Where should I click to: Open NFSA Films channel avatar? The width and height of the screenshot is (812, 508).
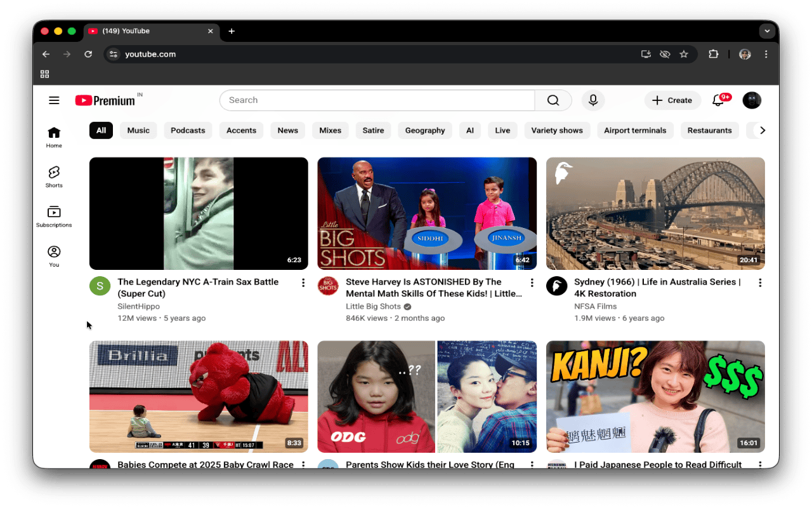tap(556, 286)
